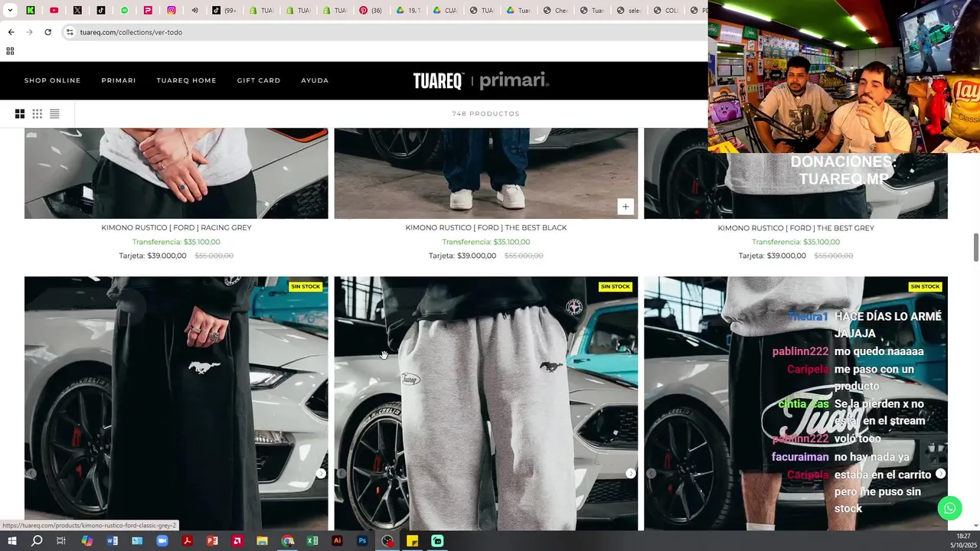The width and height of the screenshot is (980, 551).
Task: Launch Adobe Illustrator from taskbar
Action: tap(337, 541)
